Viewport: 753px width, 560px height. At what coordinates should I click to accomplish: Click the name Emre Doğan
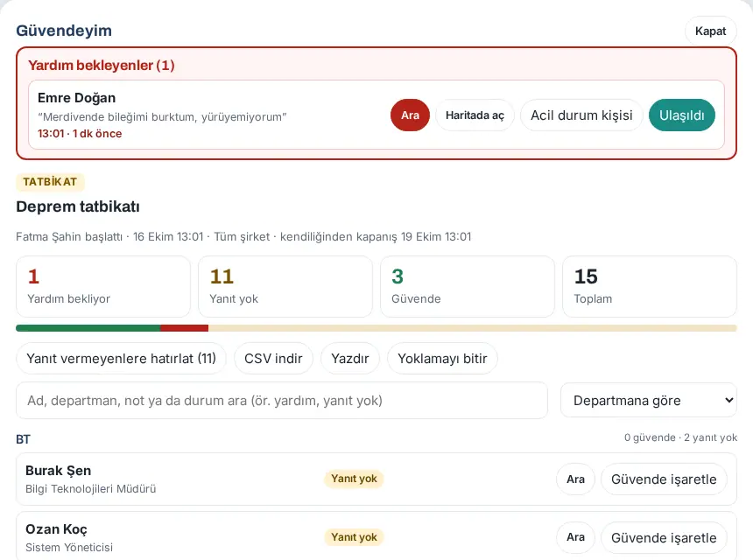tap(77, 98)
